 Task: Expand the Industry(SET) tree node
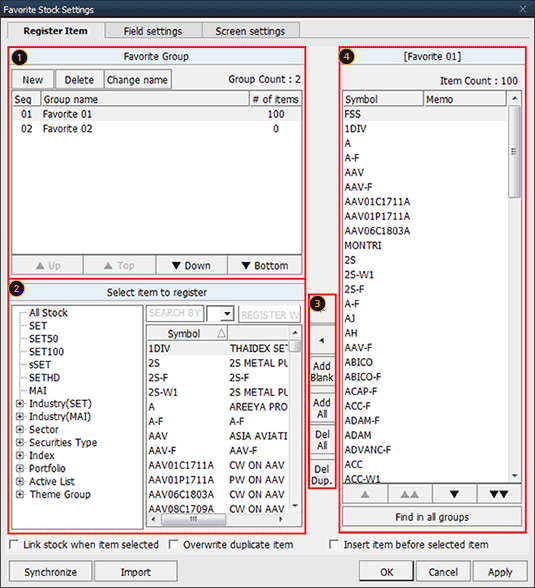19,404
